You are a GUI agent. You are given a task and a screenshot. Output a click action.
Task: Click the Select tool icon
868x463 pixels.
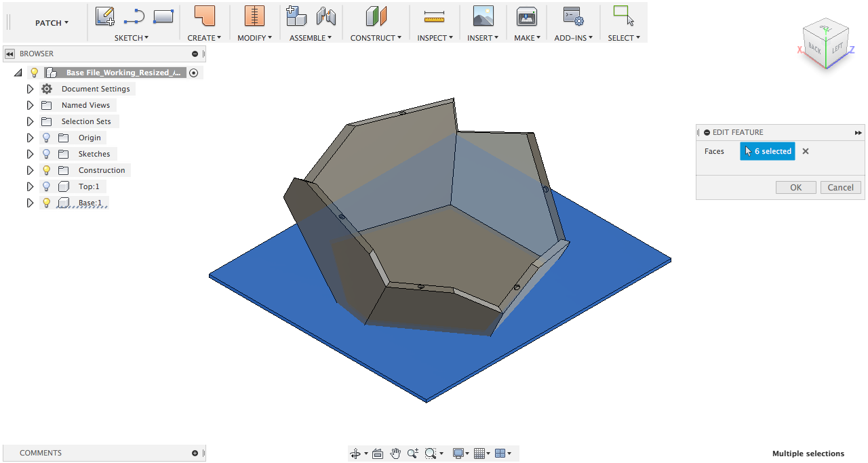coord(624,16)
